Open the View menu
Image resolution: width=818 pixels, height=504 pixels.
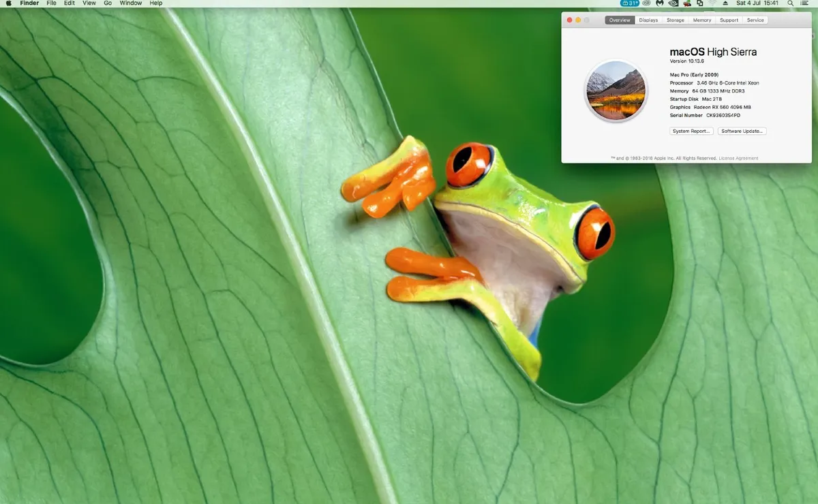tap(89, 3)
